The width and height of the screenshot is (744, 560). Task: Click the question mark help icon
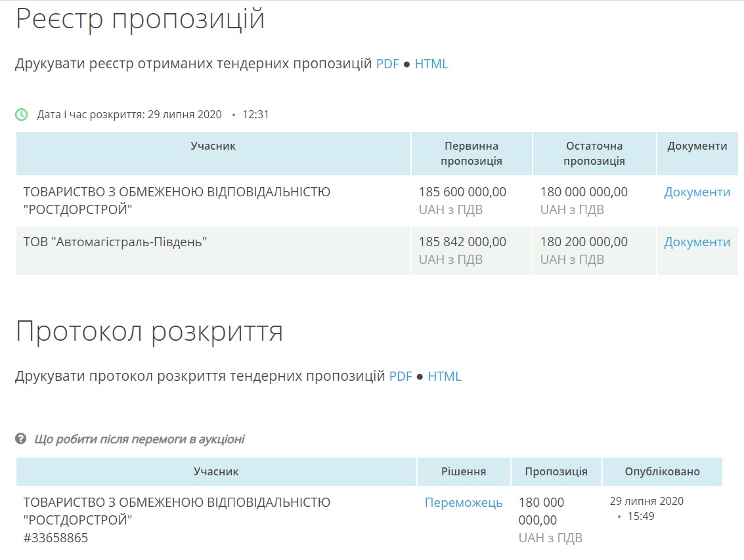[21, 439]
